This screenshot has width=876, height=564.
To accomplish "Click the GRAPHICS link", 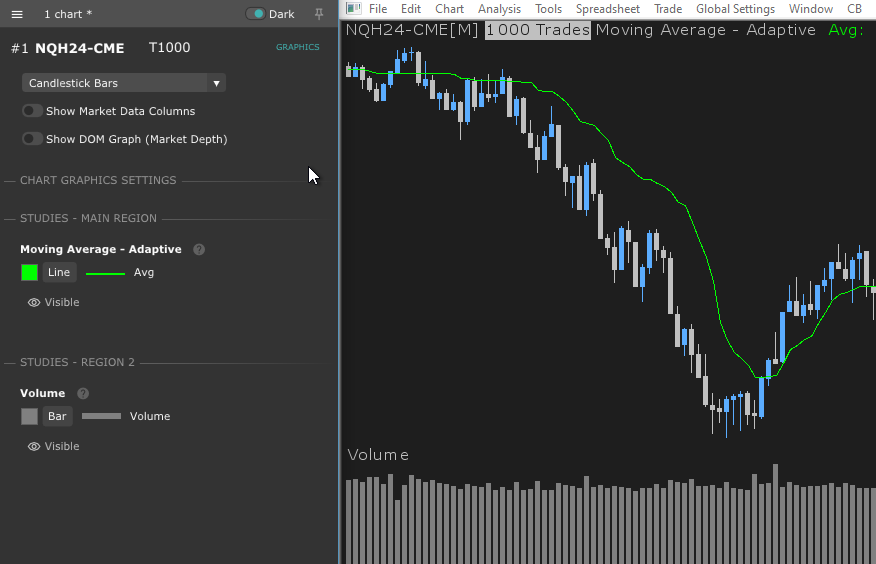I will click(297, 47).
